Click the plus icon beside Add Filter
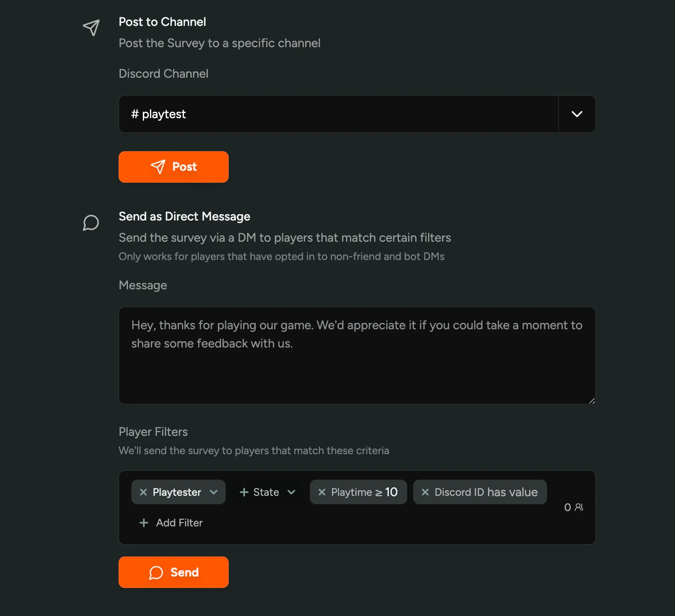The image size is (675, 616). [144, 523]
